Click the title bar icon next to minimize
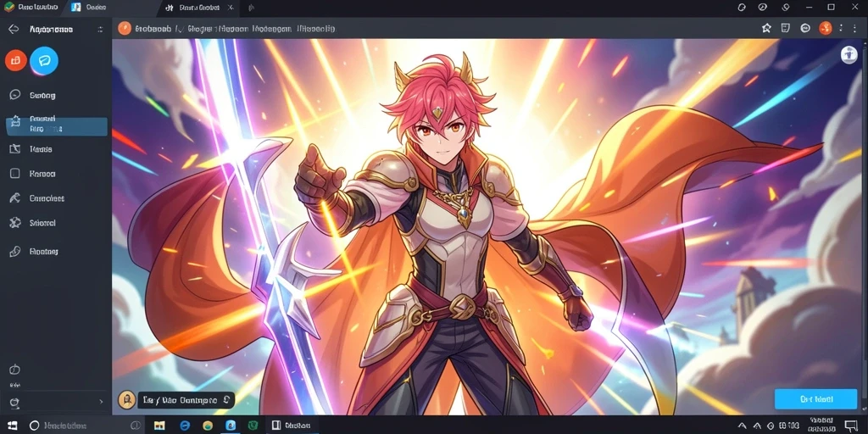 click(785, 7)
